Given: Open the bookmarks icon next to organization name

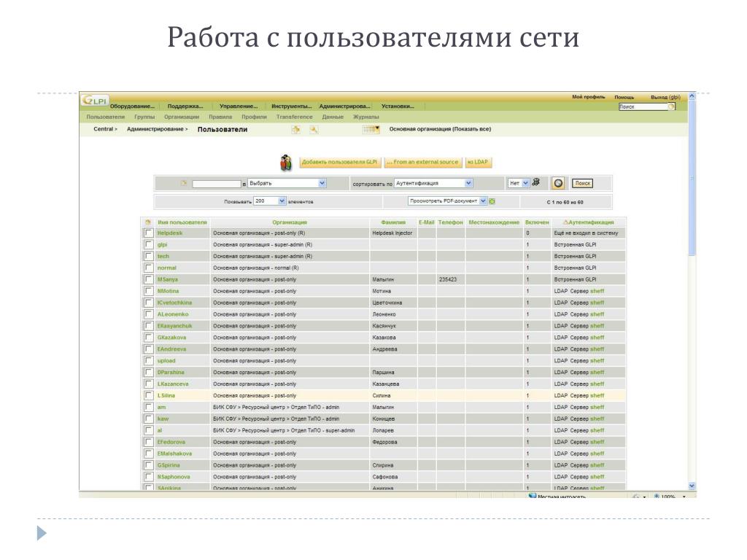Looking at the screenshot, I should (x=371, y=129).
